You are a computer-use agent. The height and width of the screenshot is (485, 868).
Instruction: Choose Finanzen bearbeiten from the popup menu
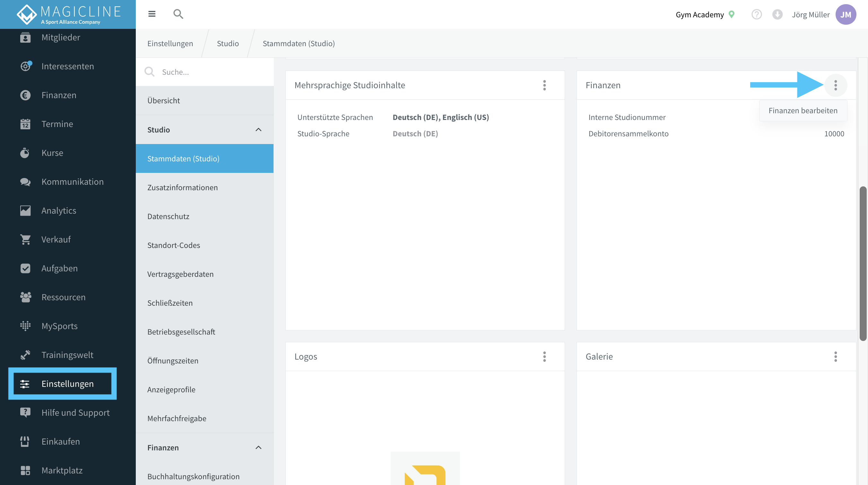point(803,110)
